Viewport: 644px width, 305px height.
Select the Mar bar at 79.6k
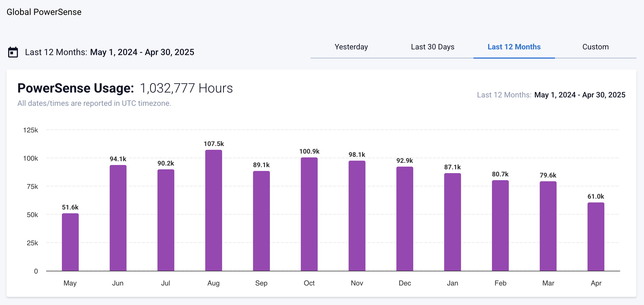548,226
